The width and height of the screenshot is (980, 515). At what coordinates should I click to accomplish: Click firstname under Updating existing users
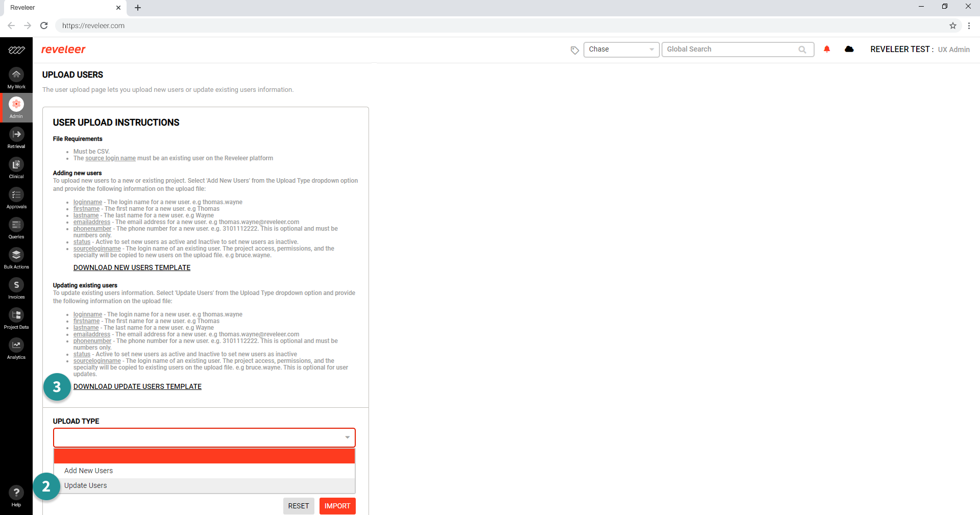pyautogui.click(x=86, y=321)
